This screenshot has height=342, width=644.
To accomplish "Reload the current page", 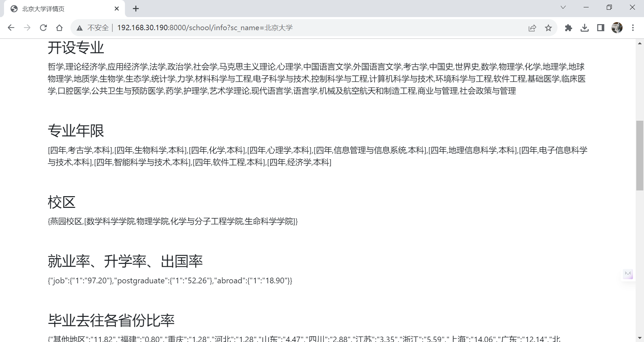I will click(43, 28).
